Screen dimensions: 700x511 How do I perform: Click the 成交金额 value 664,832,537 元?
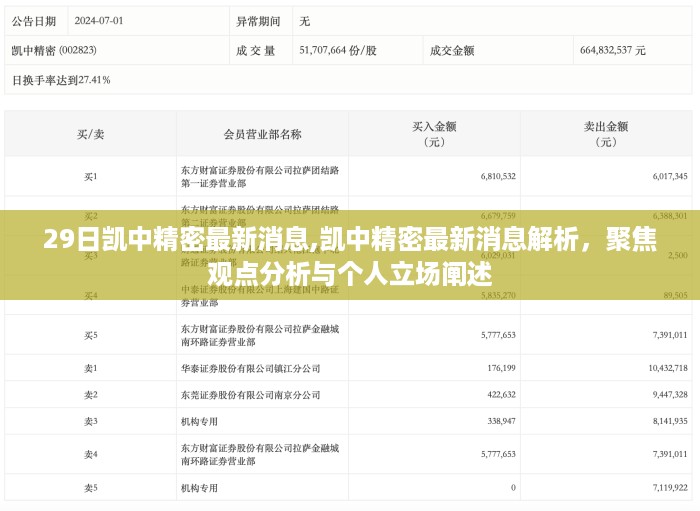pos(612,49)
